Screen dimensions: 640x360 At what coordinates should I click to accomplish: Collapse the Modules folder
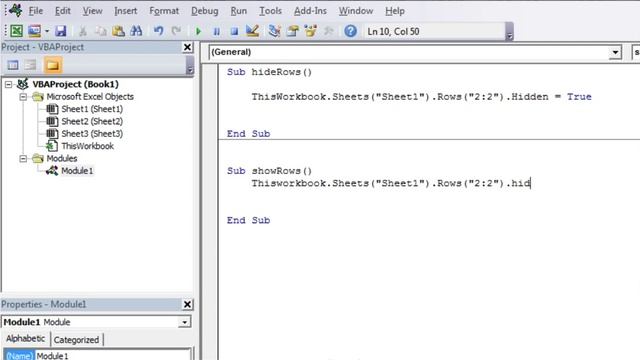(23, 158)
